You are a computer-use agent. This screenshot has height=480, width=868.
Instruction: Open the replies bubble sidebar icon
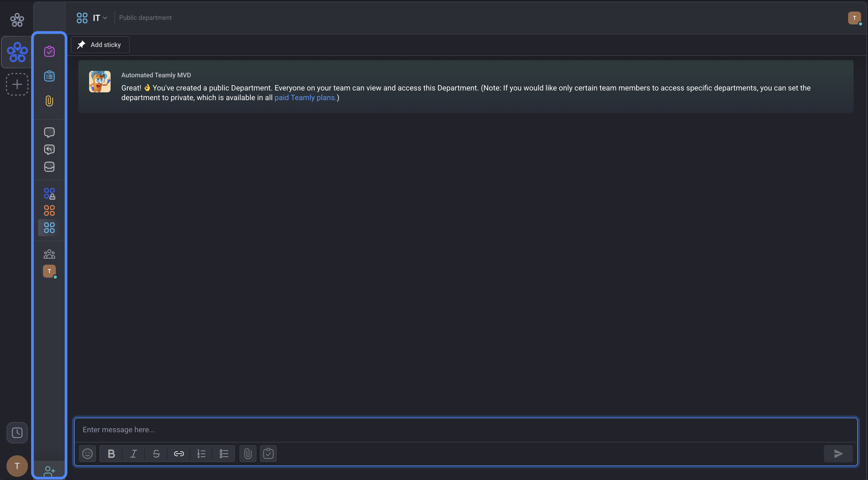point(49,149)
